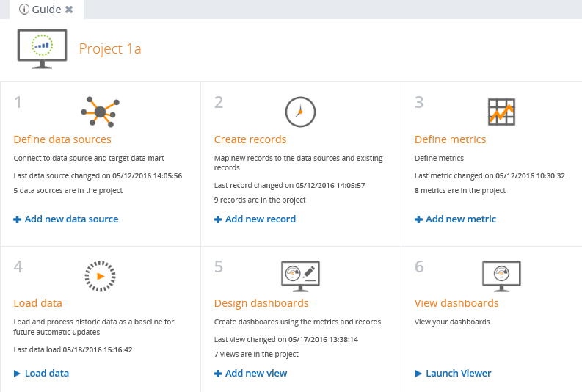Click the compass Create records icon
The height and width of the screenshot is (392, 582).
(x=299, y=112)
